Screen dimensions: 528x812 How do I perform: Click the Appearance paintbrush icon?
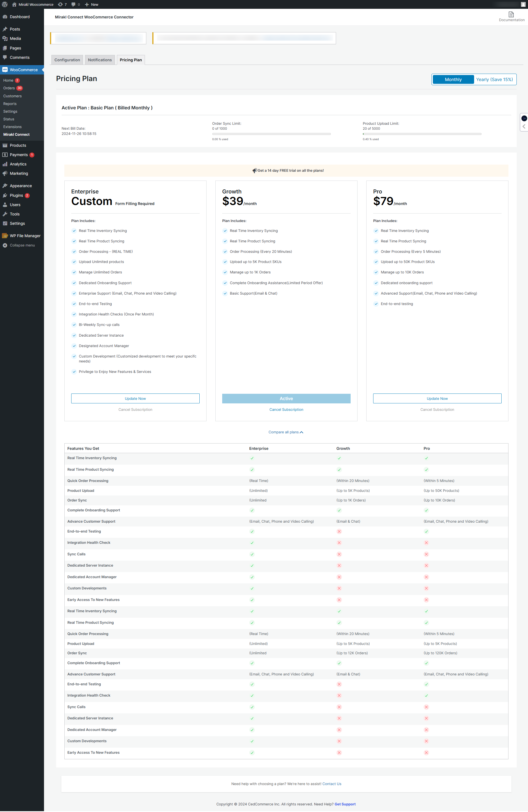pos(5,185)
